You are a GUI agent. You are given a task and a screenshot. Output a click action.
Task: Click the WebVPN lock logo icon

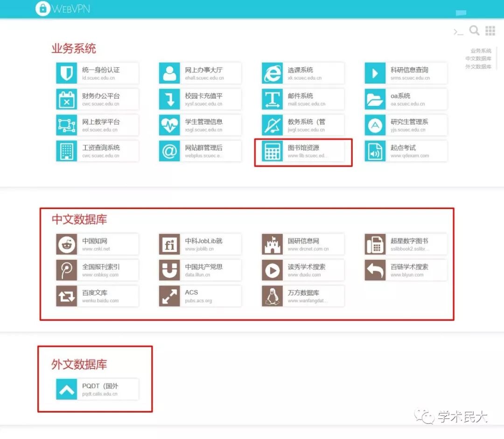[x=43, y=8]
